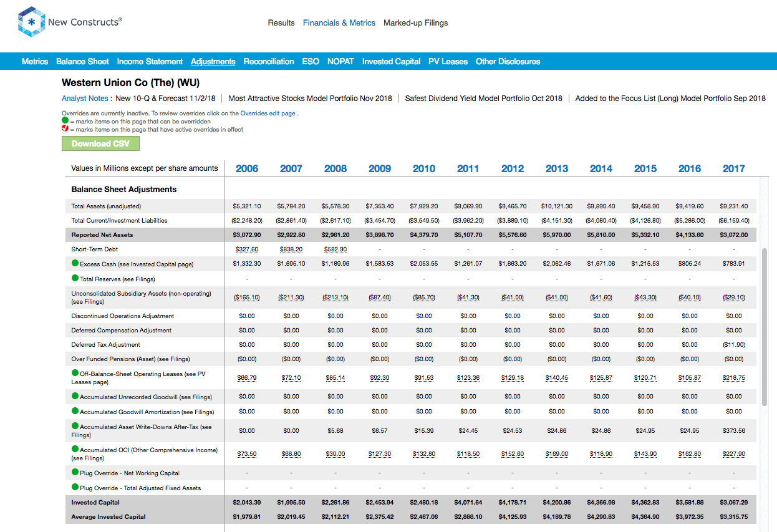The width and height of the screenshot is (777, 532).
Task: Go to the ESO page
Action: tap(311, 62)
